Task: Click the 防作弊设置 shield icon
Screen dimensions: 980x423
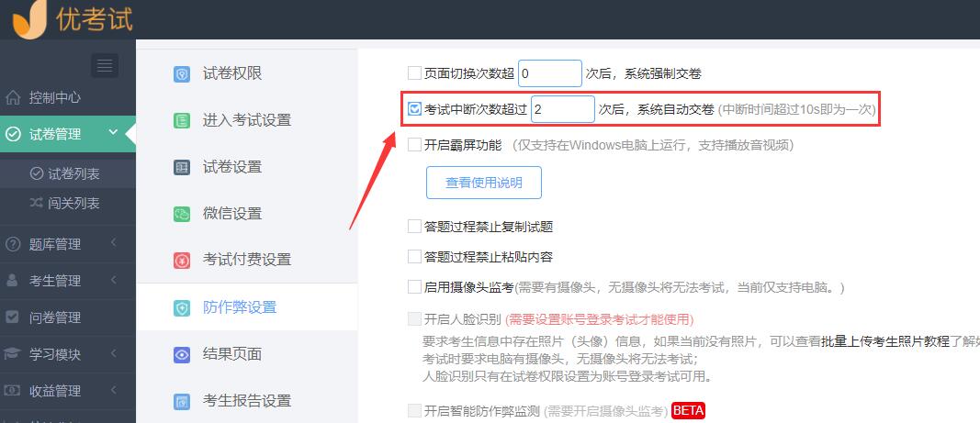Action: point(182,308)
